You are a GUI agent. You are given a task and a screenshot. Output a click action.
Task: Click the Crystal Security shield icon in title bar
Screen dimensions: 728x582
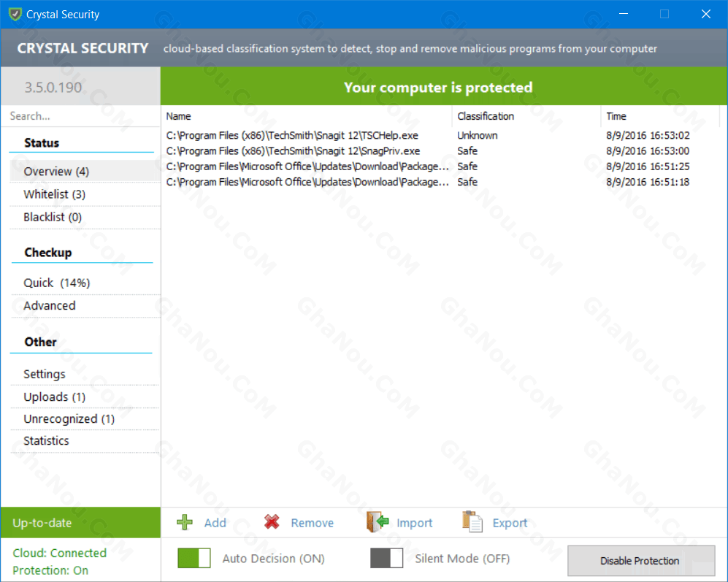(15, 14)
